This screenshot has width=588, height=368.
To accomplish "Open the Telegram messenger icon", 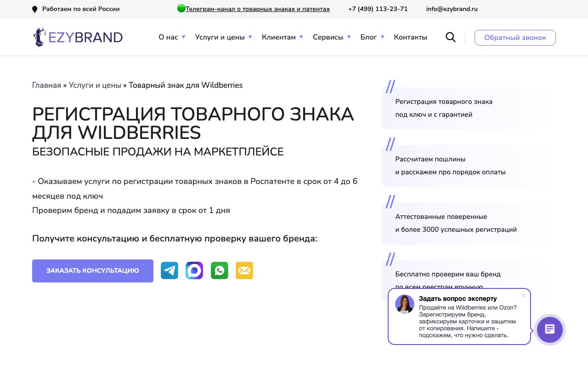I will 170,270.
